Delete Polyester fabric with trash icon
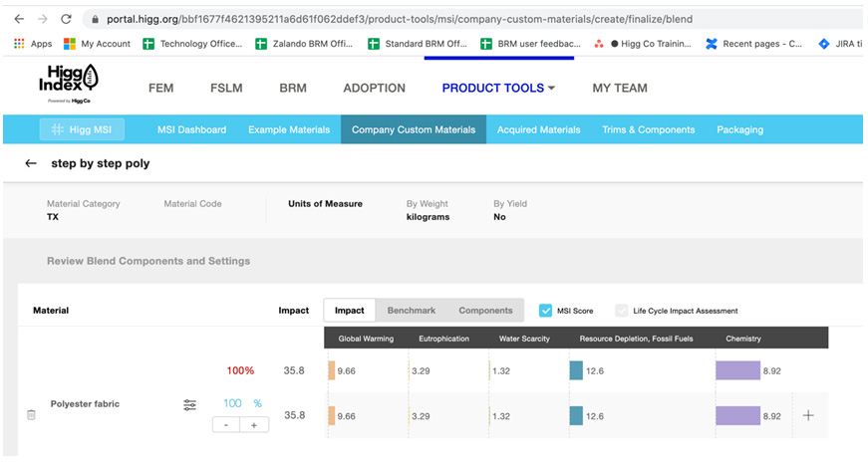Image resolution: width=868 pixels, height=462 pixels. [x=31, y=414]
